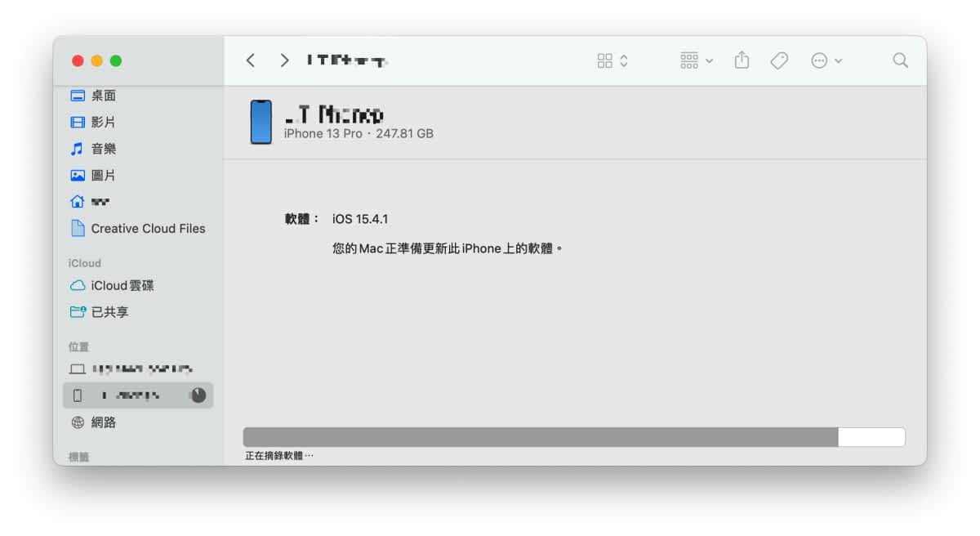The width and height of the screenshot is (980, 536).
Task: Click the sync progress pie next to the device
Action: pos(198,395)
